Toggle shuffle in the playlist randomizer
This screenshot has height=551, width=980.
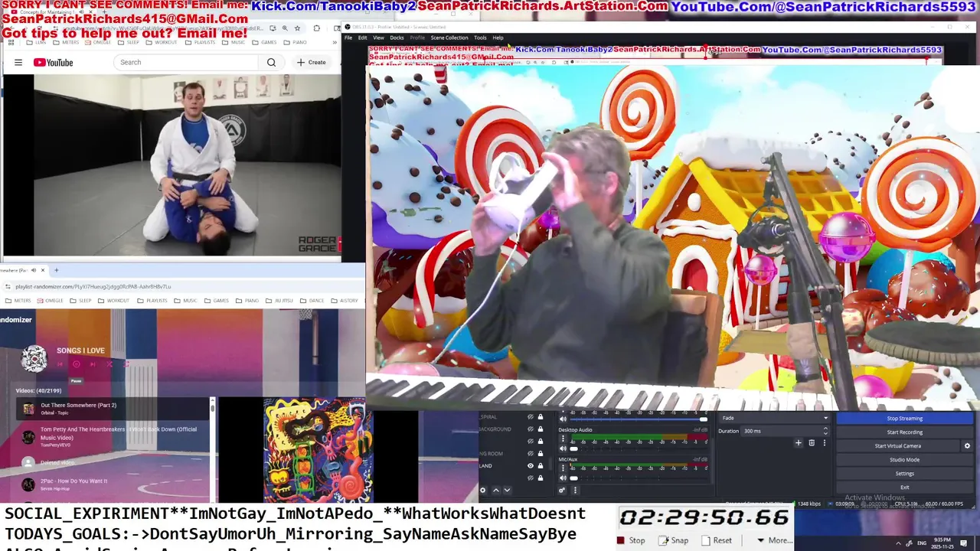pos(109,364)
